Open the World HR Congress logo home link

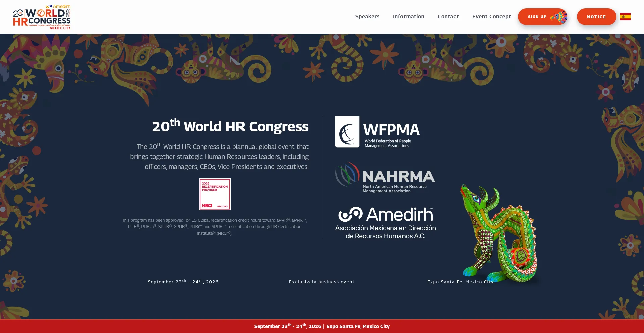point(42,17)
